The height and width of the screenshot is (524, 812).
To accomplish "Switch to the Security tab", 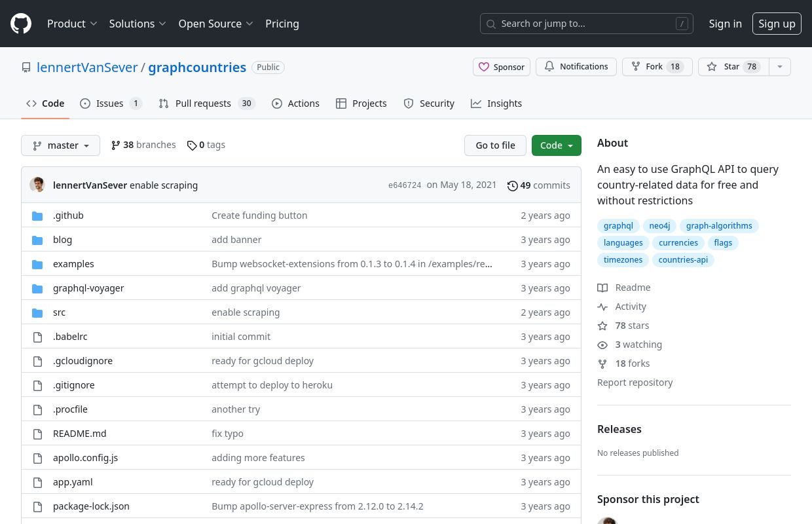I will click(x=429, y=103).
